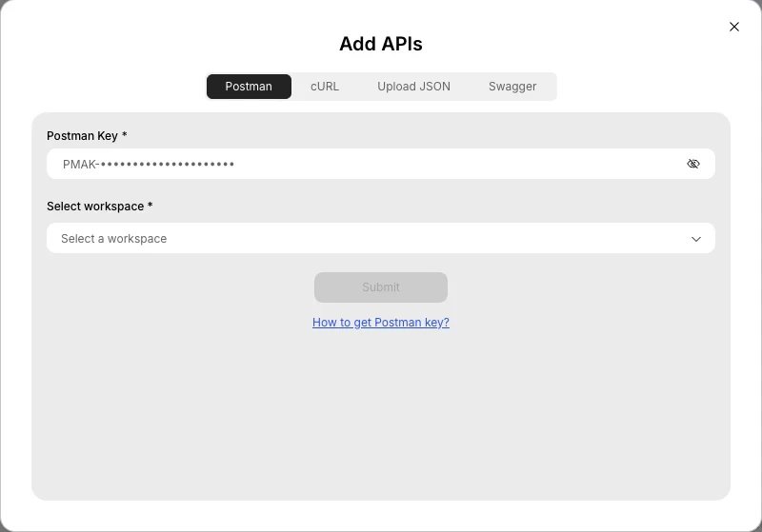Expand workspace list via chevron arrow

click(696, 239)
